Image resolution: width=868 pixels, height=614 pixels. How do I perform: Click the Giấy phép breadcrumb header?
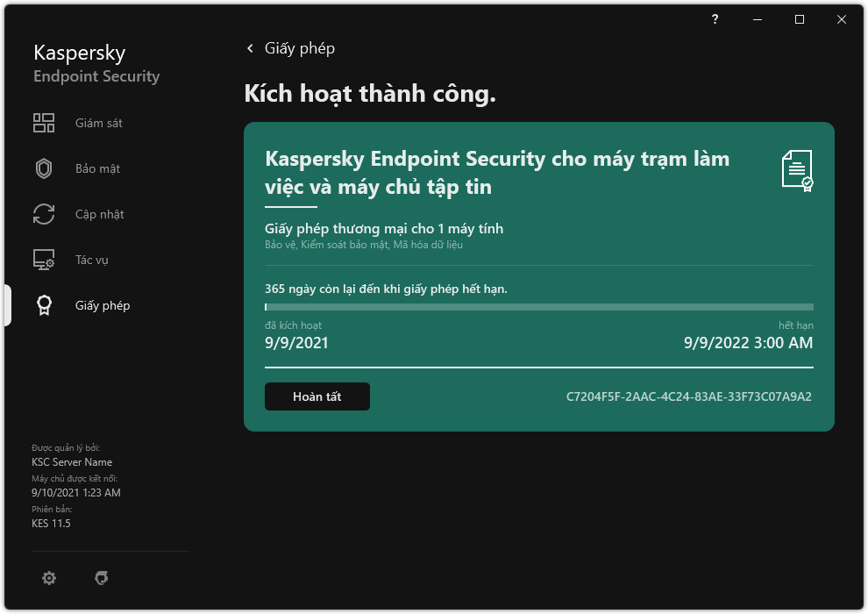(300, 49)
